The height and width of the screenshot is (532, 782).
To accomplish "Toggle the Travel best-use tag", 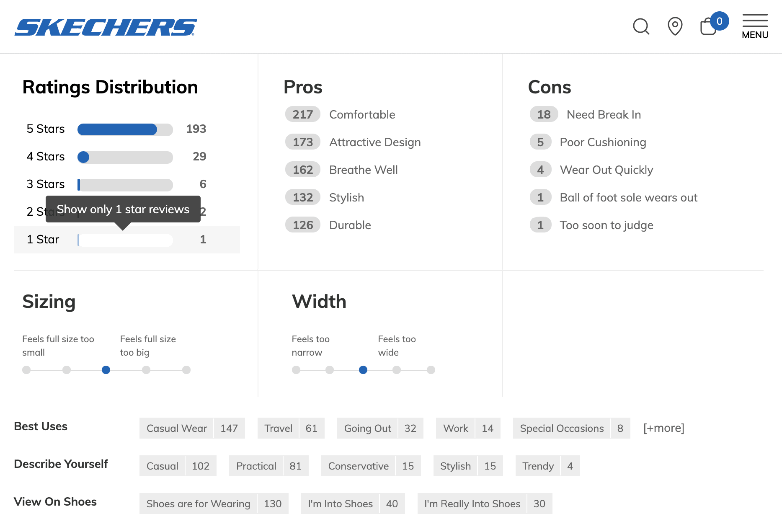I will tap(291, 428).
